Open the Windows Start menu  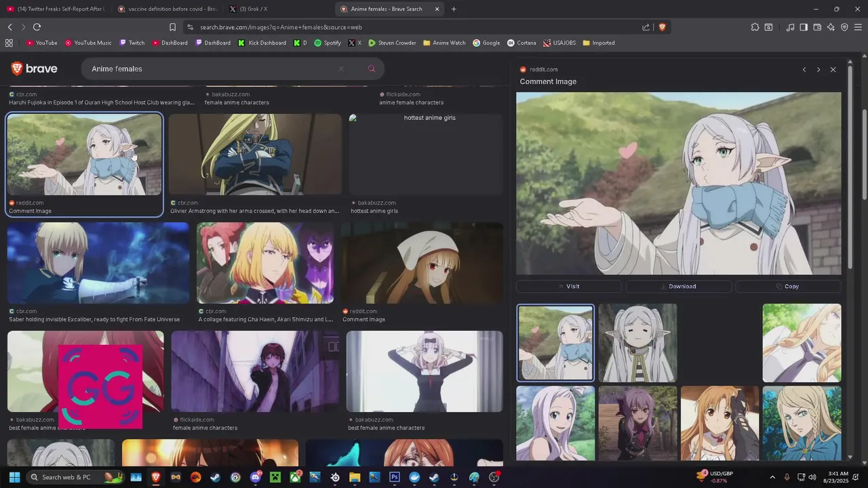[14, 477]
